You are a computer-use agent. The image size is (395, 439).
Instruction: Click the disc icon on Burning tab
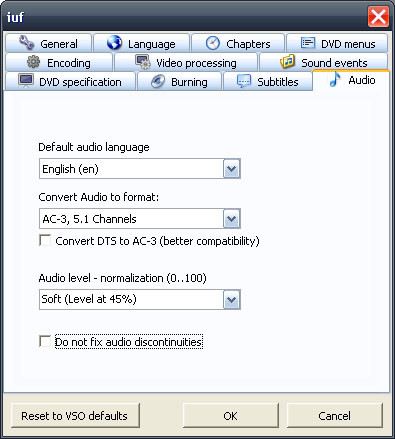pos(158,81)
